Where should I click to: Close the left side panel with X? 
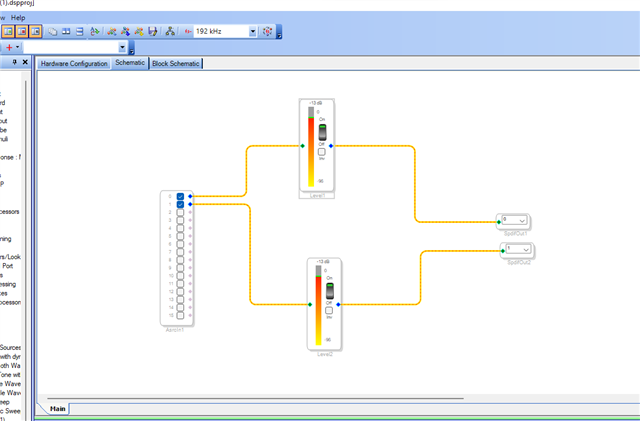[25, 62]
